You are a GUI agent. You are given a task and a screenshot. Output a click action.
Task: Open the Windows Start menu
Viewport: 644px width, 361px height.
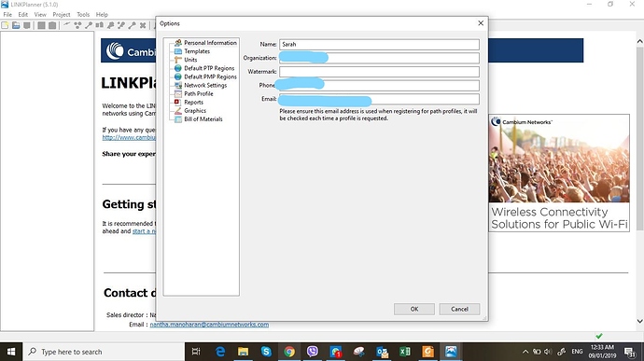coord(11,352)
